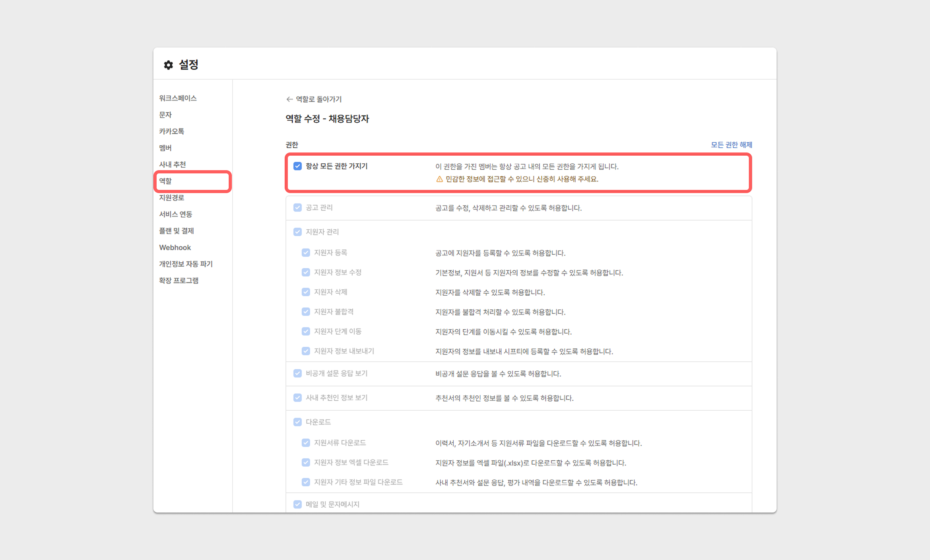Open the Webhook settings section
Screen dimensions: 930x560
175,247
